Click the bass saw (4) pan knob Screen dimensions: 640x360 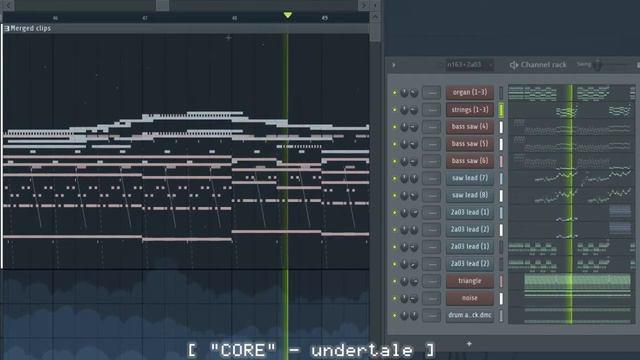click(x=404, y=127)
